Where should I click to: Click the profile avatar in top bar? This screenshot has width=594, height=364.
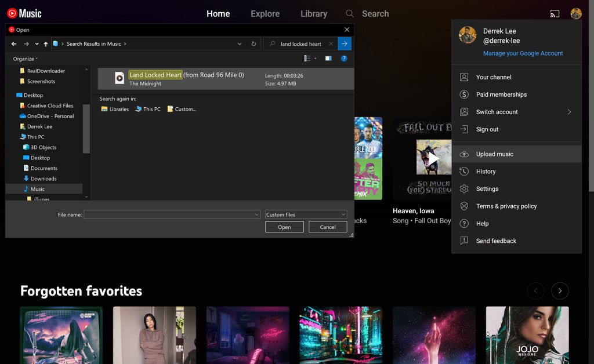(x=575, y=14)
